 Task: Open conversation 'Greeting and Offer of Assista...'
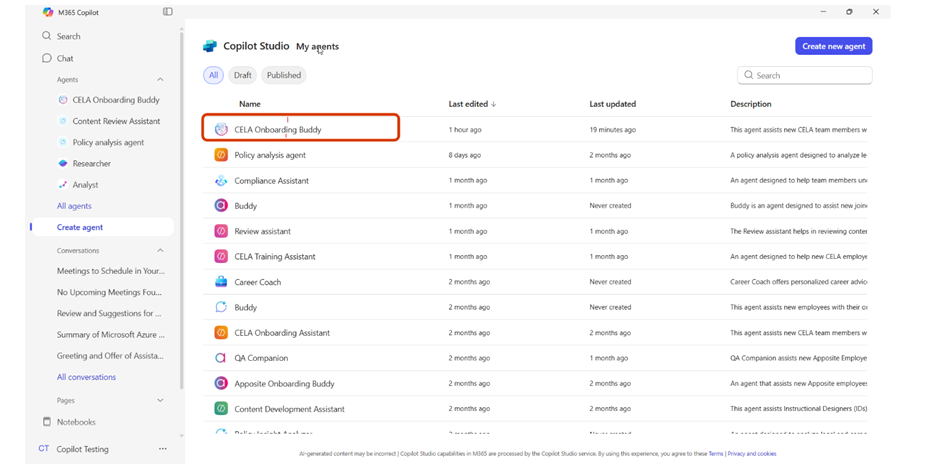tap(110, 355)
